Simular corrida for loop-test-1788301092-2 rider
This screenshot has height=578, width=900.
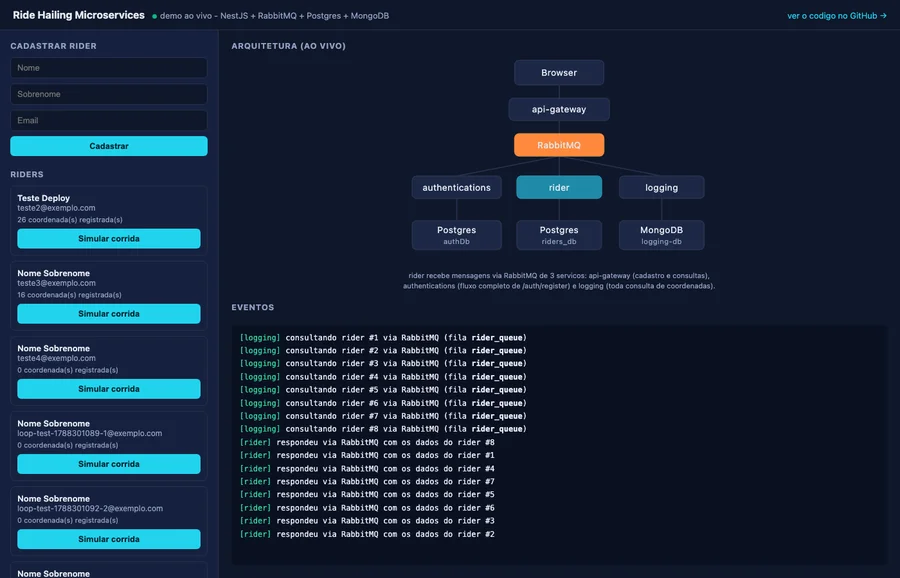pyautogui.click(x=108, y=540)
